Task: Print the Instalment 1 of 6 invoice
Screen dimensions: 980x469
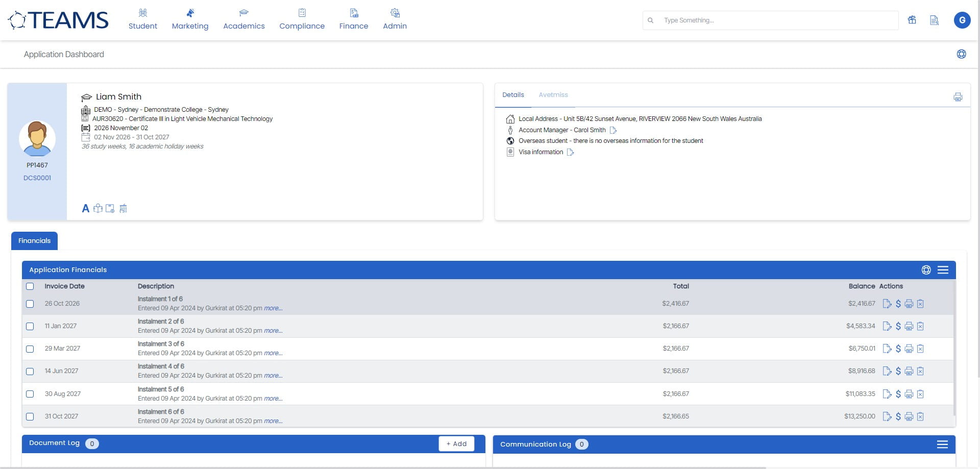Action: pos(909,304)
